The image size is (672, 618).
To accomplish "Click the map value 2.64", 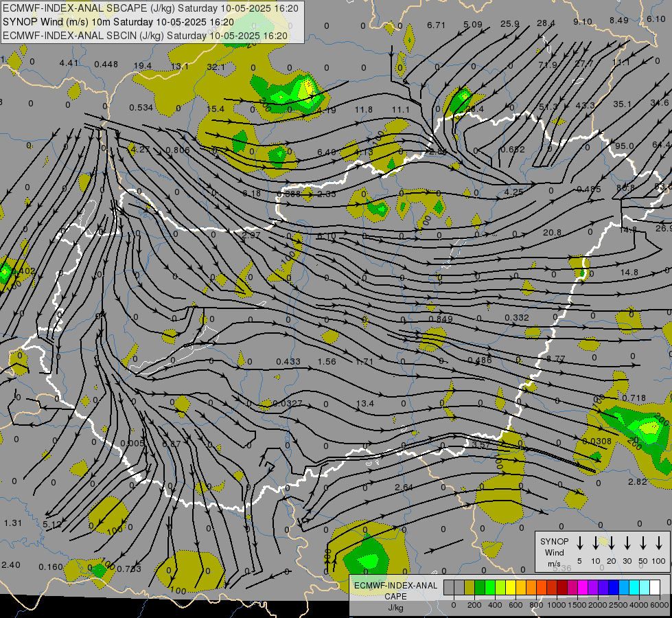I will tap(404, 488).
